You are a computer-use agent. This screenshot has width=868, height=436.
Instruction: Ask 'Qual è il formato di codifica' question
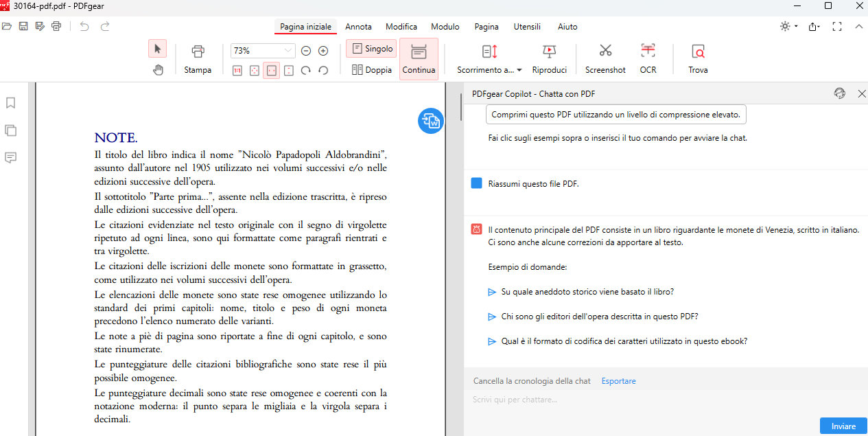pyautogui.click(x=624, y=341)
